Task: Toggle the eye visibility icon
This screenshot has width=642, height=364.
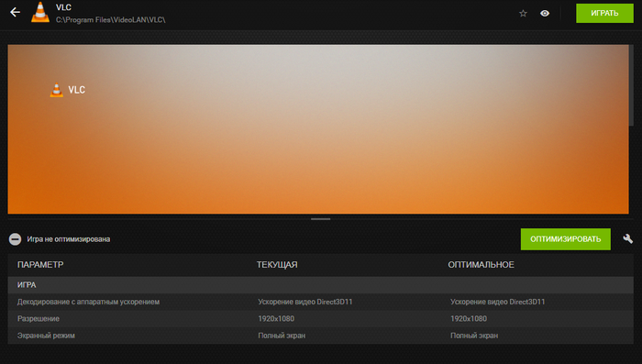Action: (x=545, y=14)
